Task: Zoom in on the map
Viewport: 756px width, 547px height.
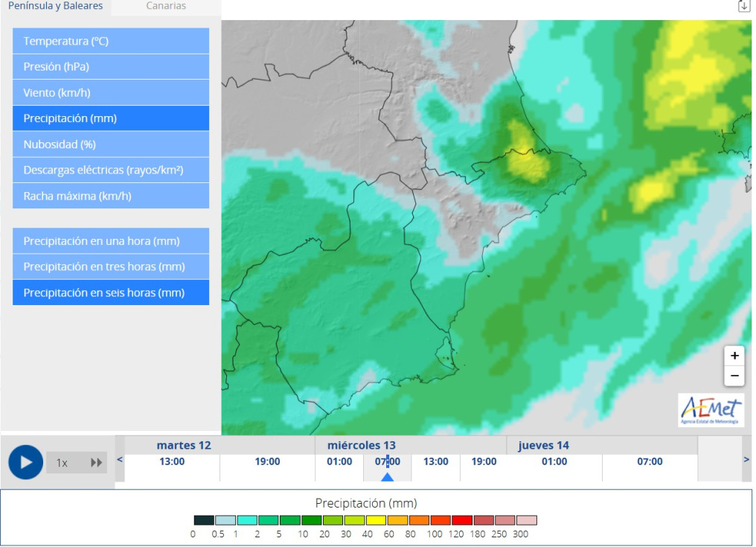Action: [x=734, y=356]
